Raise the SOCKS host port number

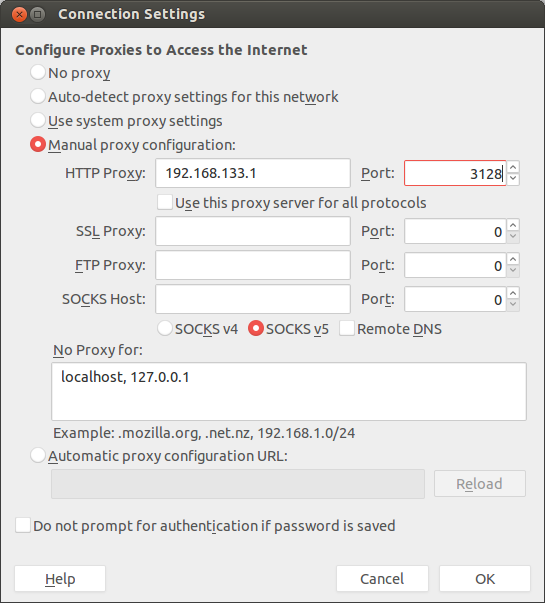click(513, 293)
